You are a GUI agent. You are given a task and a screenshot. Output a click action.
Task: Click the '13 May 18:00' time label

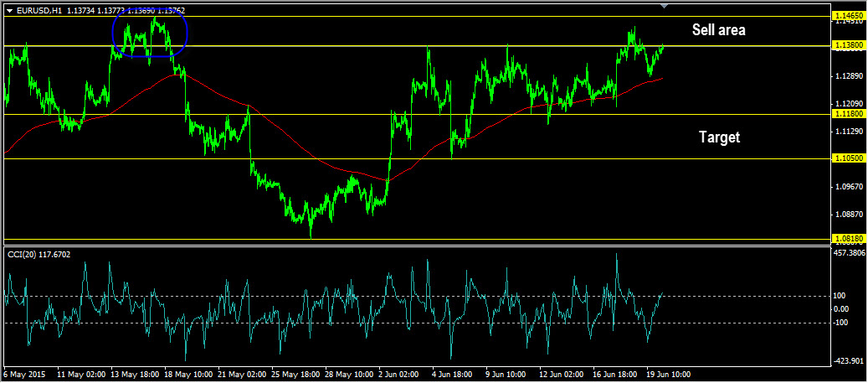[x=135, y=374]
